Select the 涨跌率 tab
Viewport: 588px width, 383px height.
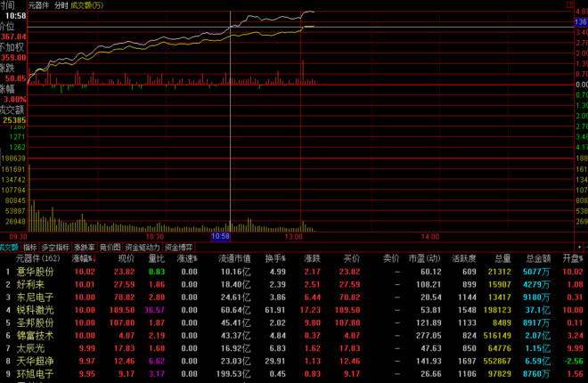(x=85, y=247)
